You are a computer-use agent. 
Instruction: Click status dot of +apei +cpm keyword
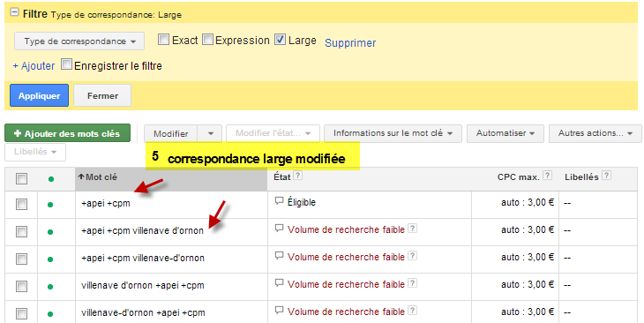click(50, 205)
